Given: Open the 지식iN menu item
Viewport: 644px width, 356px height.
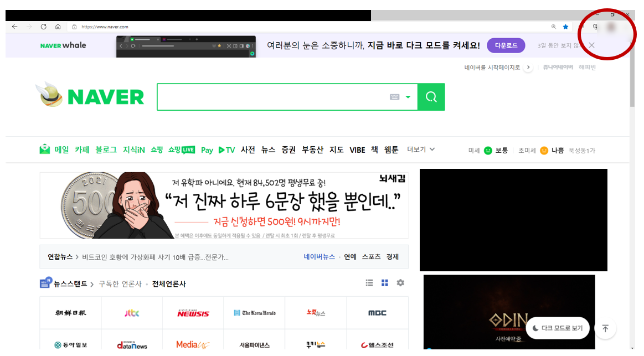Looking at the screenshot, I should click(133, 150).
